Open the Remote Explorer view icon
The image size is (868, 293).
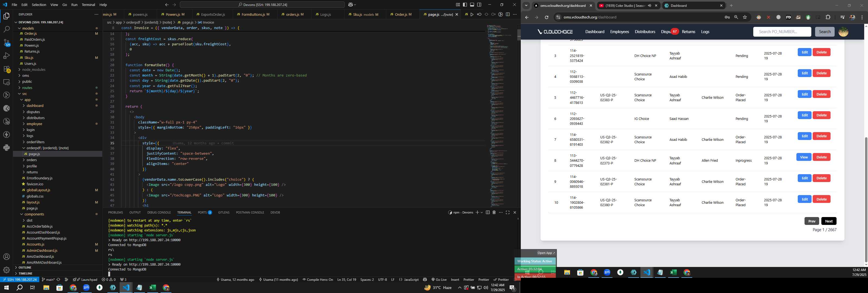[x=7, y=82]
